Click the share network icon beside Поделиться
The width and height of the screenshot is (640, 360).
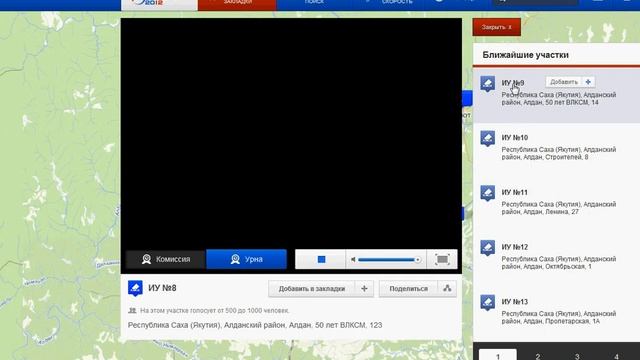click(447, 289)
